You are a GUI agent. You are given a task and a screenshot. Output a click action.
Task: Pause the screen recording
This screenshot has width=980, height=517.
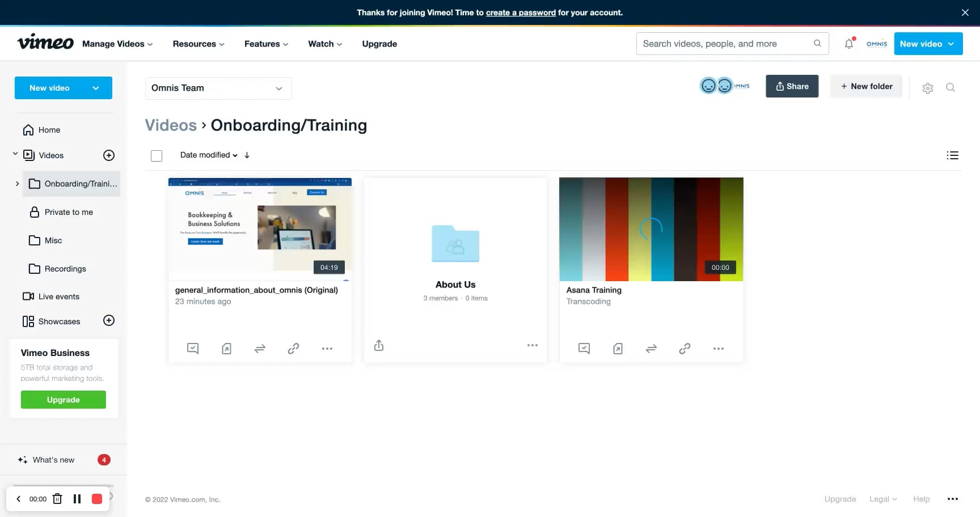coord(77,499)
